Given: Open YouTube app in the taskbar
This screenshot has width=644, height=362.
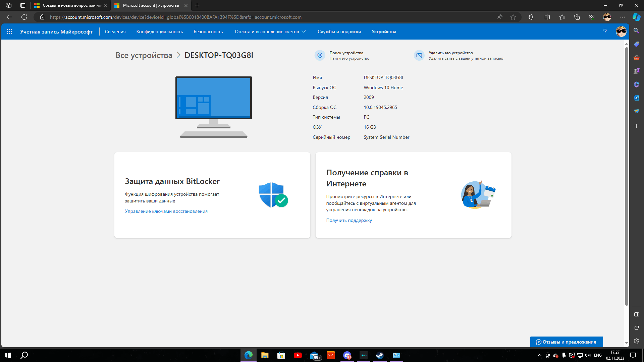Looking at the screenshot, I should 298,355.
